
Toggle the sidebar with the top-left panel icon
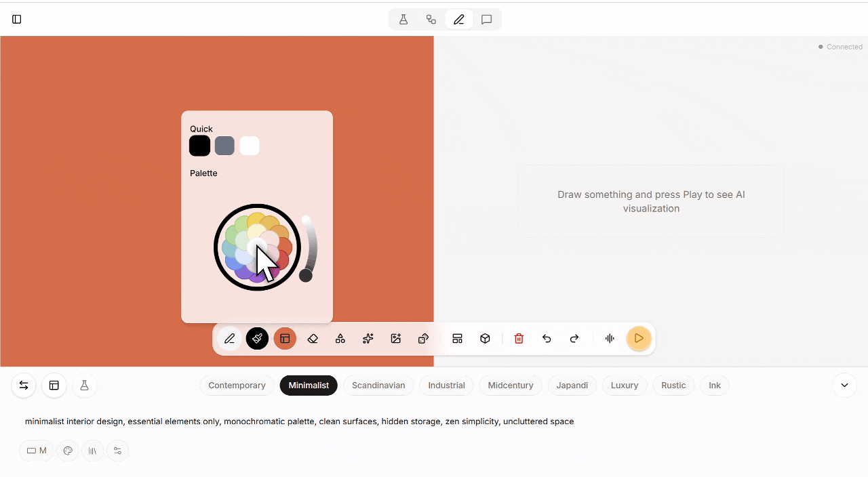click(x=16, y=19)
